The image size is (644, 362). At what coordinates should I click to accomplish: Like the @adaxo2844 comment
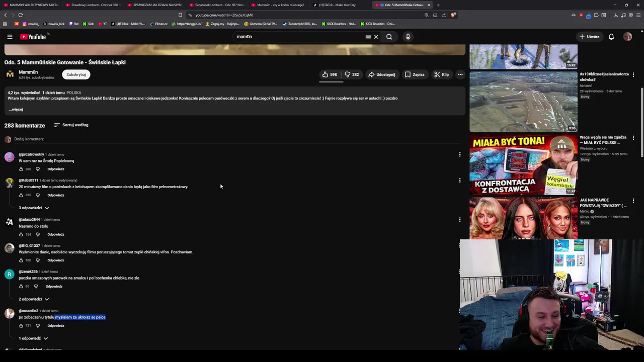pyautogui.click(x=21, y=234)
